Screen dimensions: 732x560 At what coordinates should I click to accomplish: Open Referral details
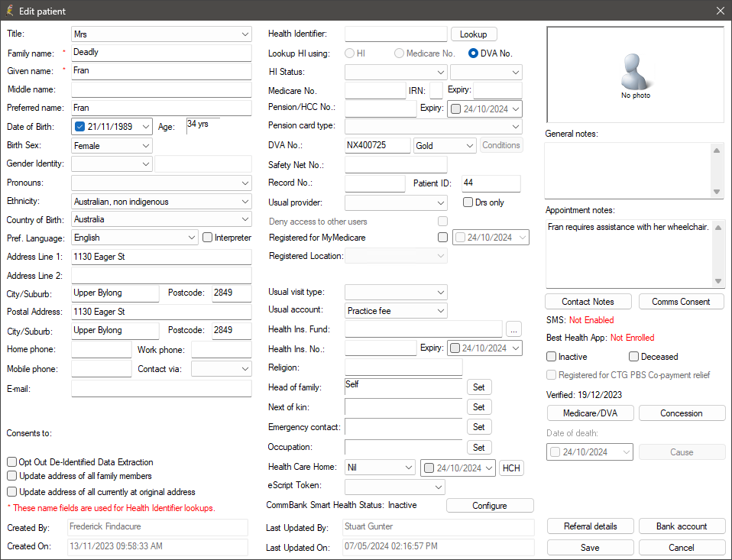tap(590, 526)
